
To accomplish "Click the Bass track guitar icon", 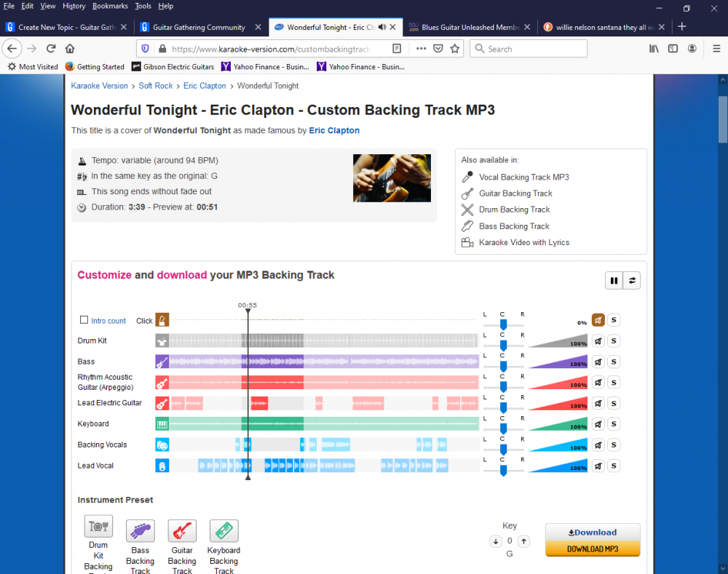I will tap(162, 362).
